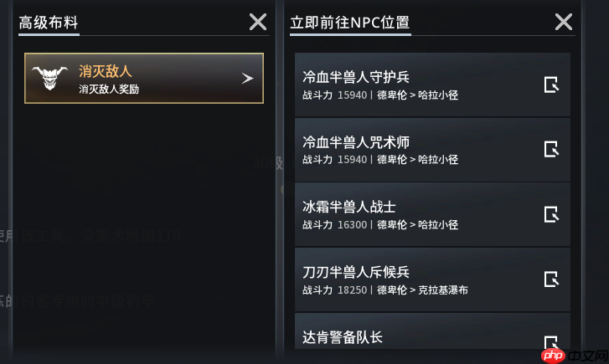This screenshot has width=609, height=364.
Task: Close the 立即前往NPC位置 panel
Action: (564, 23)
